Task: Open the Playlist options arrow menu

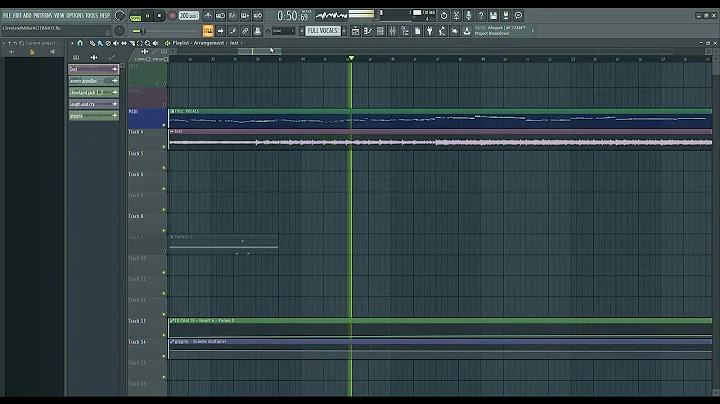Action: (72, 43)
